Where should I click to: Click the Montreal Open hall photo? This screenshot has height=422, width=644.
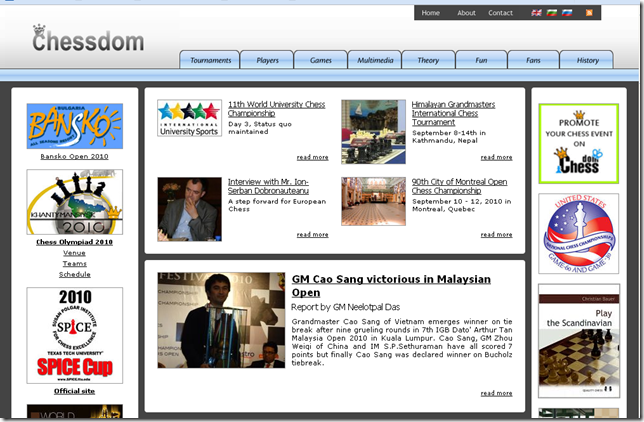click(373, 201)
